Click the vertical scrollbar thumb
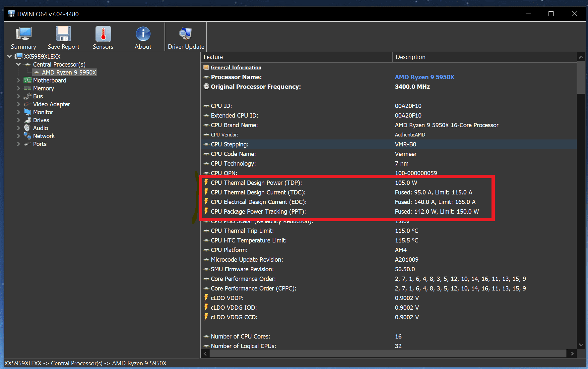The image size is (588, 369). point(581,78)
